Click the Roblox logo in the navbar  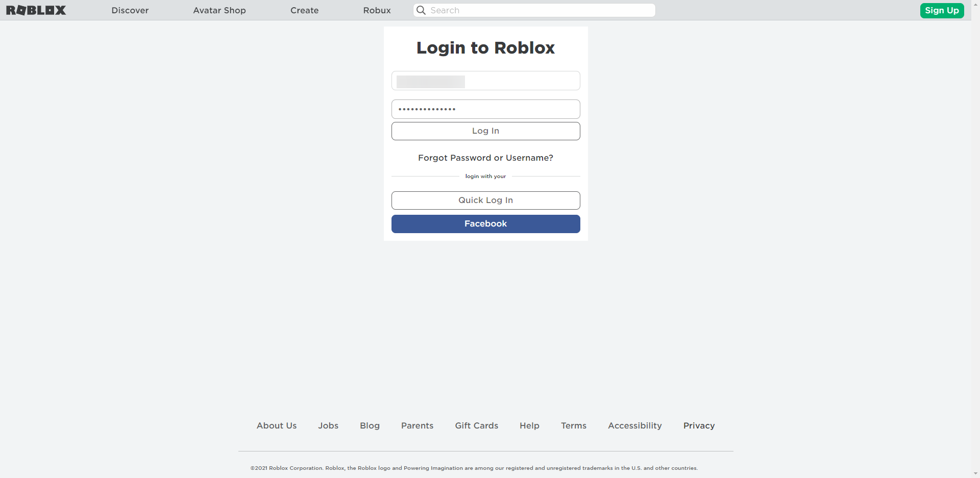(x=35, y=10)
